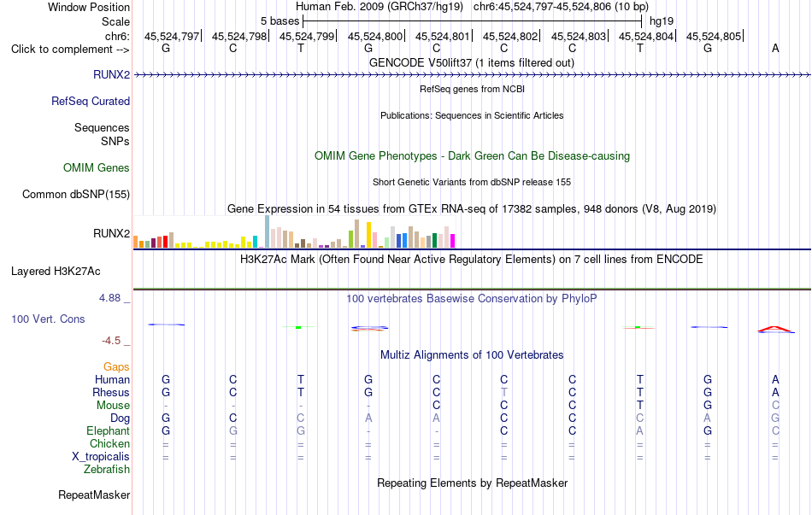Open the OMIM Gene Phenotypes track title
The image size is (812, 515).
click(x=472, y=155)
